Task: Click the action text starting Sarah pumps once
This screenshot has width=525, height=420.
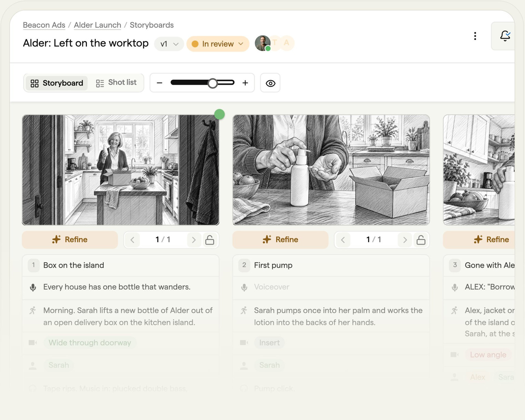Action: (338, 316)
